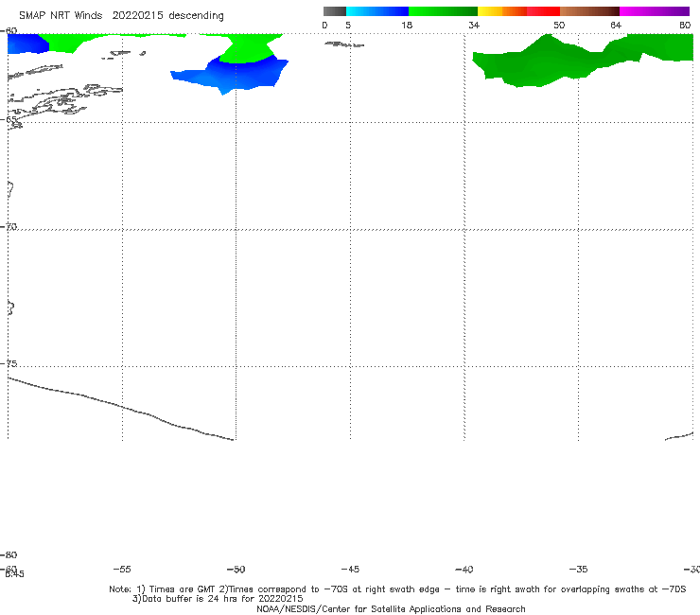The height and width of the screenshot is (615, 700).
Task: Click the green 18-34 segment of the color bar
Action: coord(443,11)
